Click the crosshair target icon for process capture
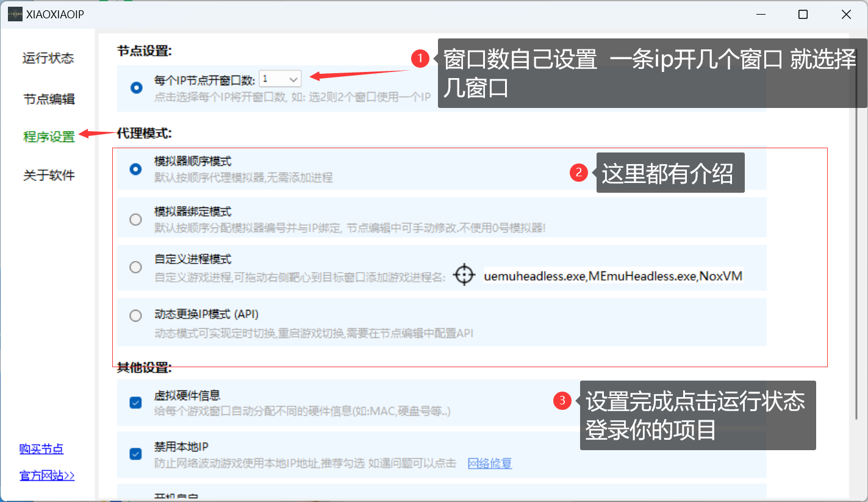This screenshot has width=868, height=502. click(464, 275)
